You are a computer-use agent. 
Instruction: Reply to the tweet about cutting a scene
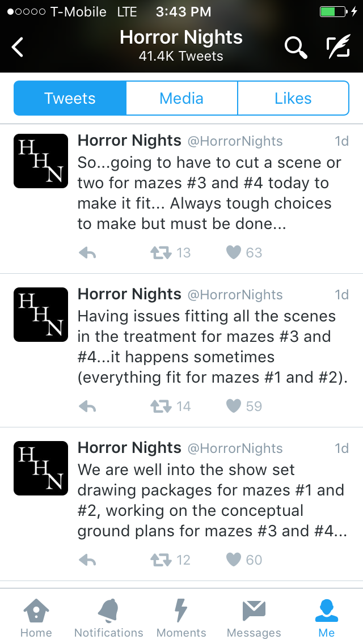[x=87, y=253]
